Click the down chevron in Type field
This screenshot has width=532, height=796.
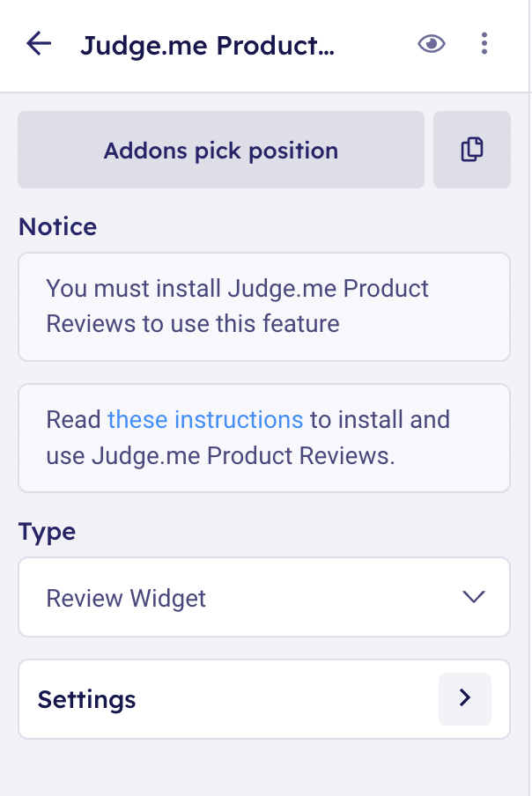pyautogui.click(x=473, y=598)
